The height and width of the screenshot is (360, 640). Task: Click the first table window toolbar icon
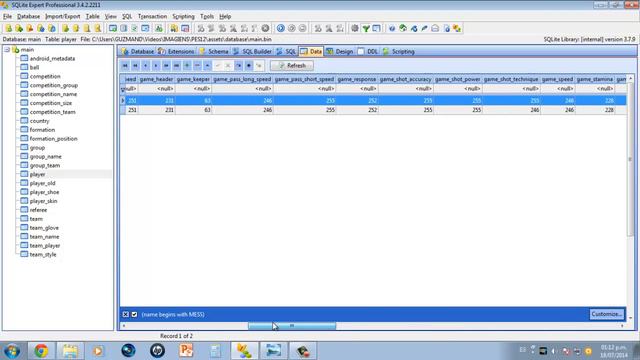(113, 28)
